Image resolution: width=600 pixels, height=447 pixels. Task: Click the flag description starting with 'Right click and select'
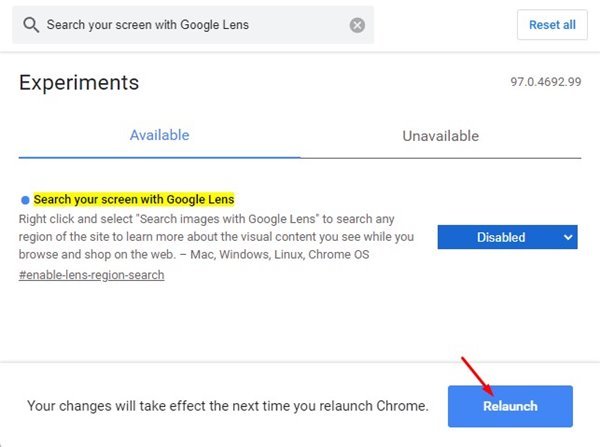[x=216, y=237]
